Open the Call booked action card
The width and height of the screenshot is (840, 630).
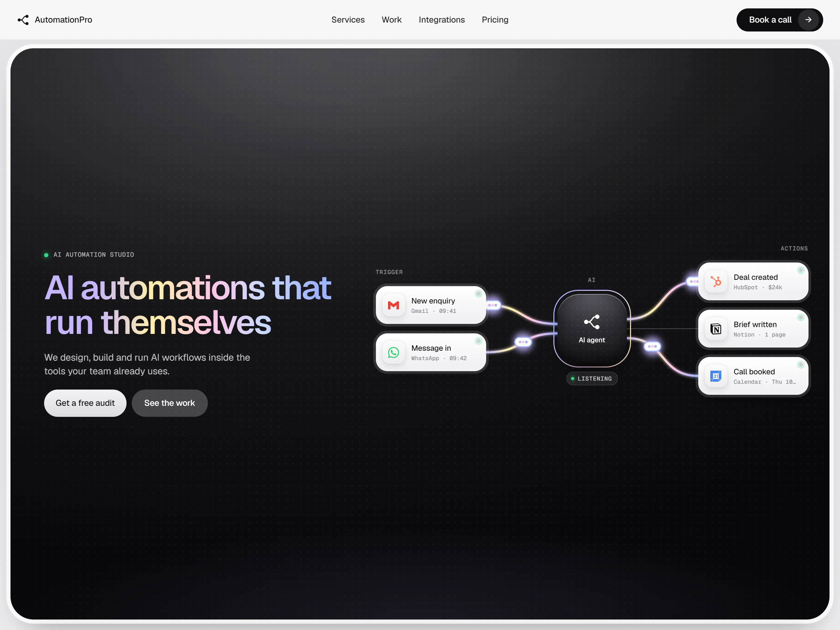coord(753,376)
